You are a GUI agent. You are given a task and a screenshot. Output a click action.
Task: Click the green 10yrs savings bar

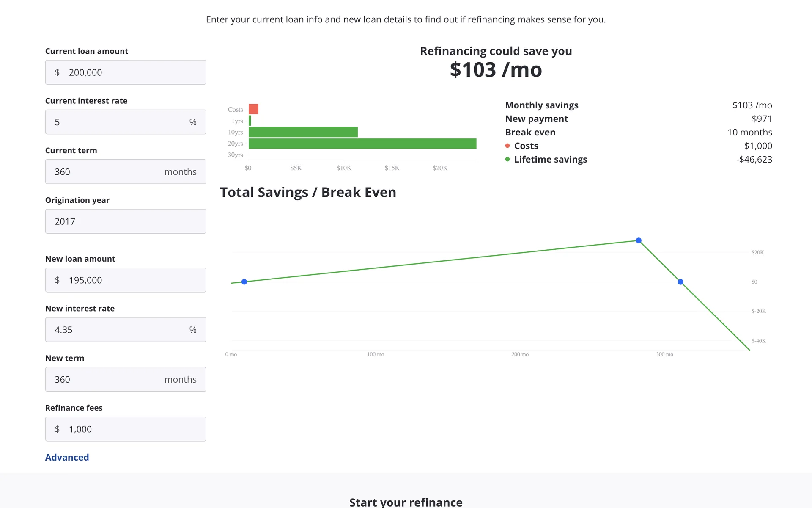[303, 132]
